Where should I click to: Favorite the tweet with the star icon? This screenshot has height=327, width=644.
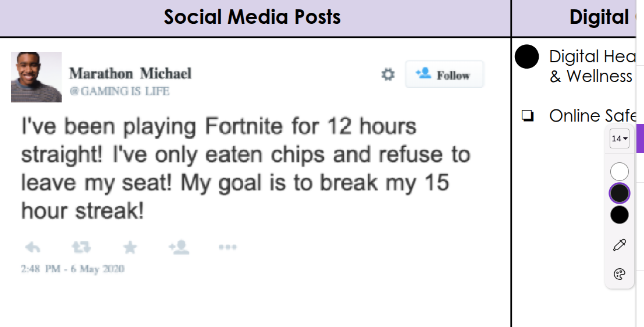point(130,248)
